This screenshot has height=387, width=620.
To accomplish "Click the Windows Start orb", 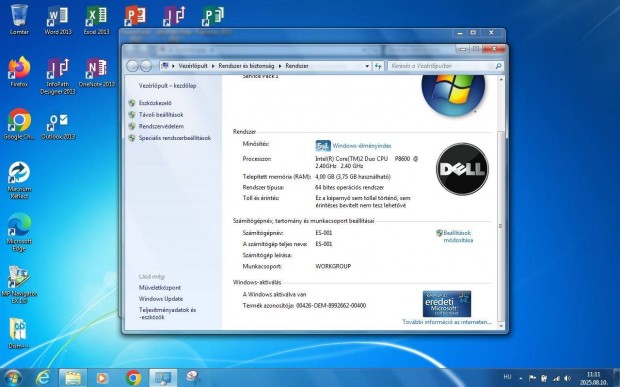I will click(x=12, y=378).
